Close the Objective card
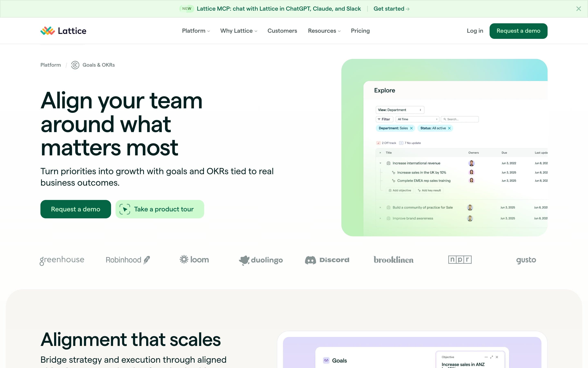This screenshot has height=368, width=588. (497, 357)
